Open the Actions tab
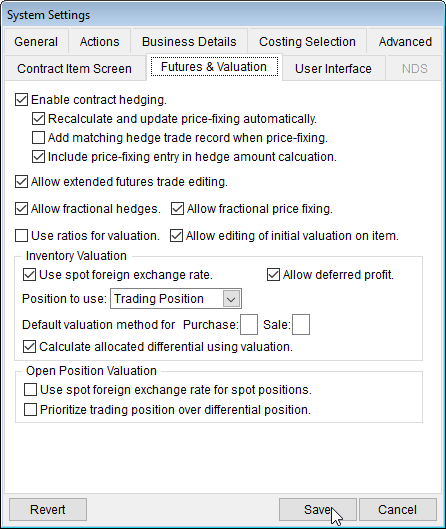Viewport: 446px width, 529px height. point(100,41)
